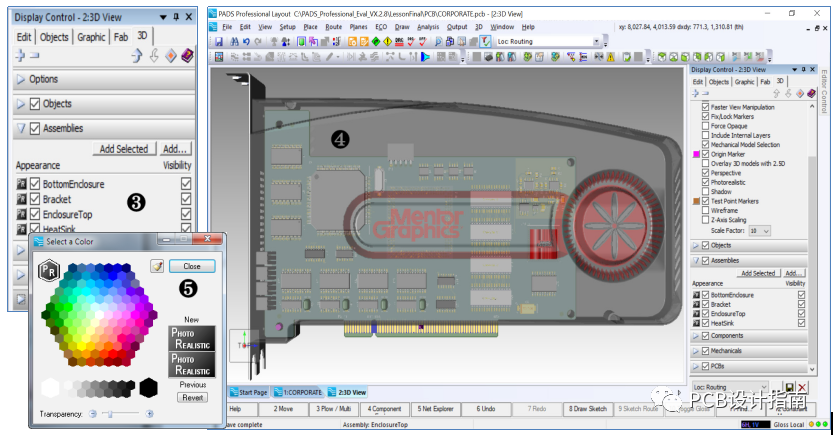Viewport: 834px width, 436px height.
Task: Expand the Objects section in left panel
Action: pyautogui.click(x=21, y=104)
